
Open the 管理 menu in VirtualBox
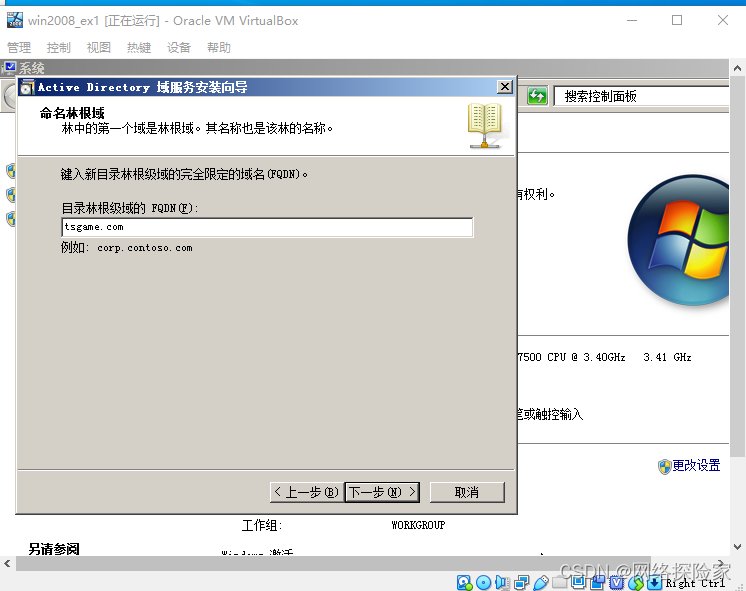19,48
